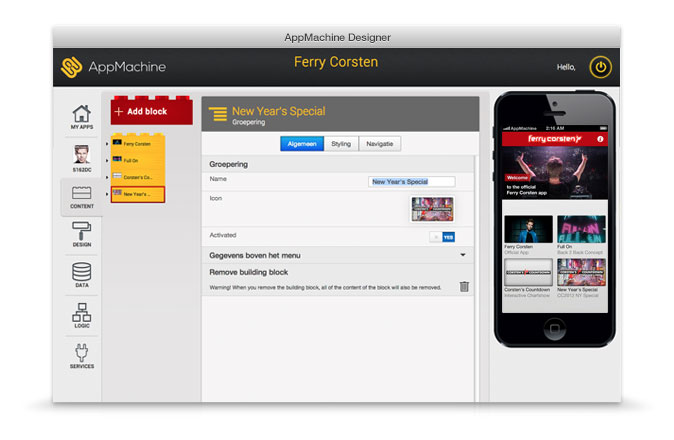Viewport: 674px width, 440px height.
Task: Select the Corsten's Co... block
Action: [138, 177]
